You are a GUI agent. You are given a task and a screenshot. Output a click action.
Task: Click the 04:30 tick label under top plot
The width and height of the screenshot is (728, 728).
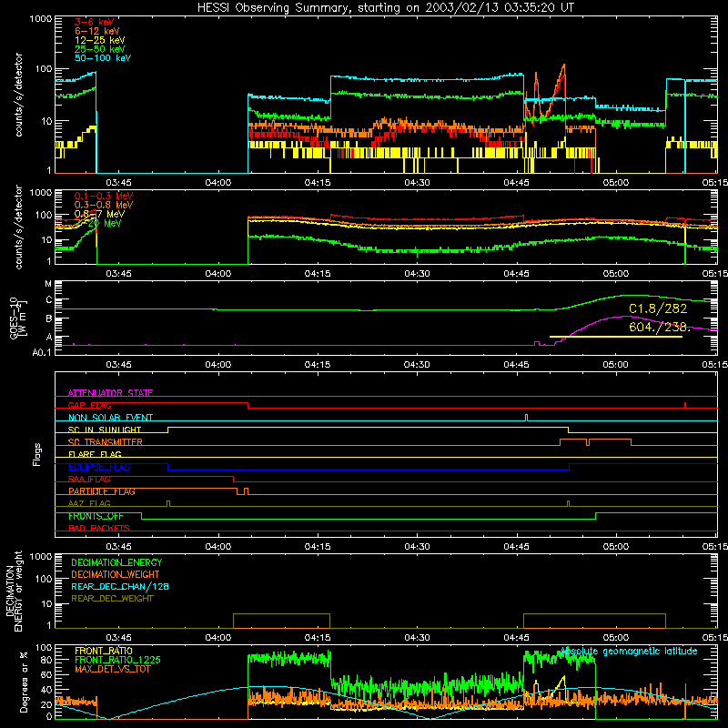[x=417, y=183]
